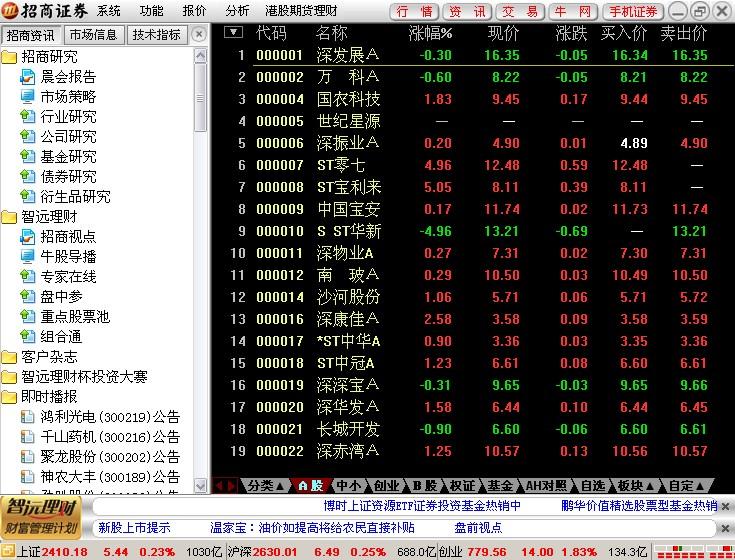
Task: Click the 公司研究 item icon
Action: click(x=28, y=136)
